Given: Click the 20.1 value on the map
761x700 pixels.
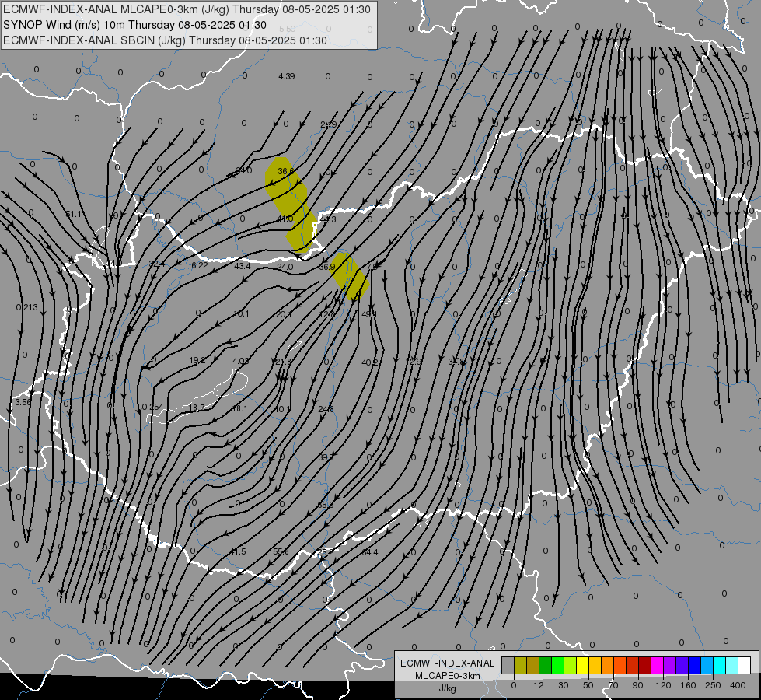Looking at the screenshot, I should (284, 314).
